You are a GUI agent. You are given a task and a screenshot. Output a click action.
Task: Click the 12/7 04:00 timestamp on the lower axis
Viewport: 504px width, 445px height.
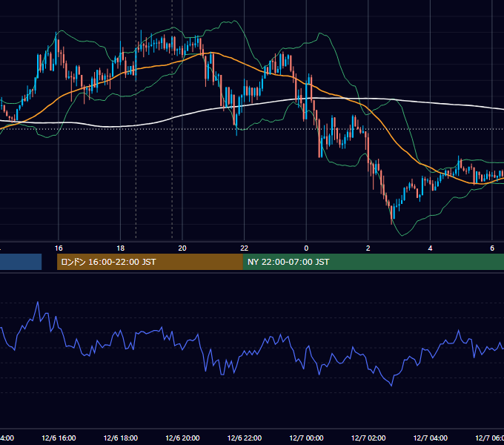[431, 438]
